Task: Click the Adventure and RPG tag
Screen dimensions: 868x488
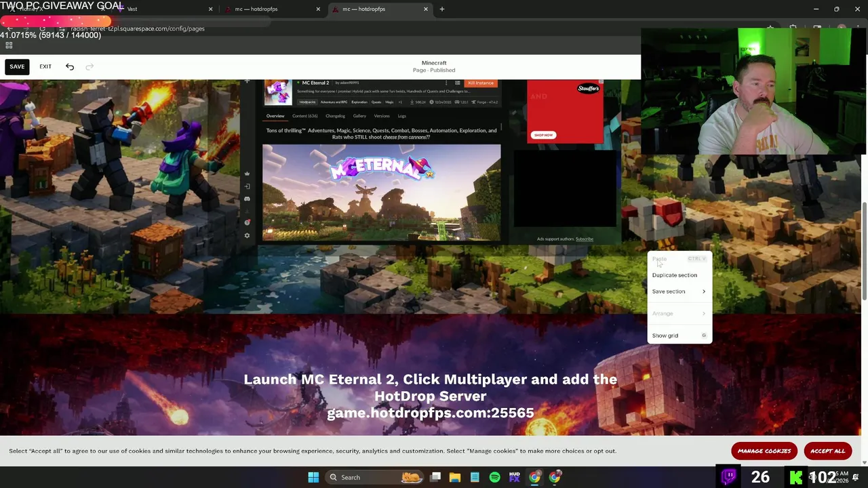Action: pos(334,102)
